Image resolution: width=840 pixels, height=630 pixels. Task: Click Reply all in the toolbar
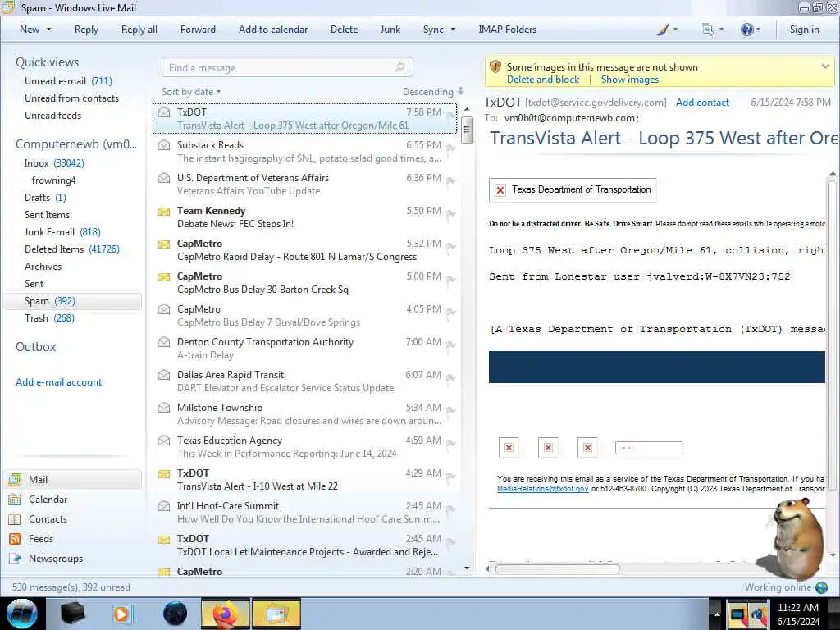pyautogui.click(x=139, y=30)
